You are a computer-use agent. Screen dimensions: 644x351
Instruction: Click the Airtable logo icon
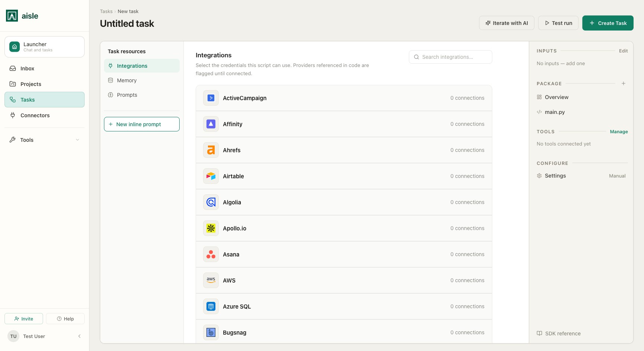(211, 176)
